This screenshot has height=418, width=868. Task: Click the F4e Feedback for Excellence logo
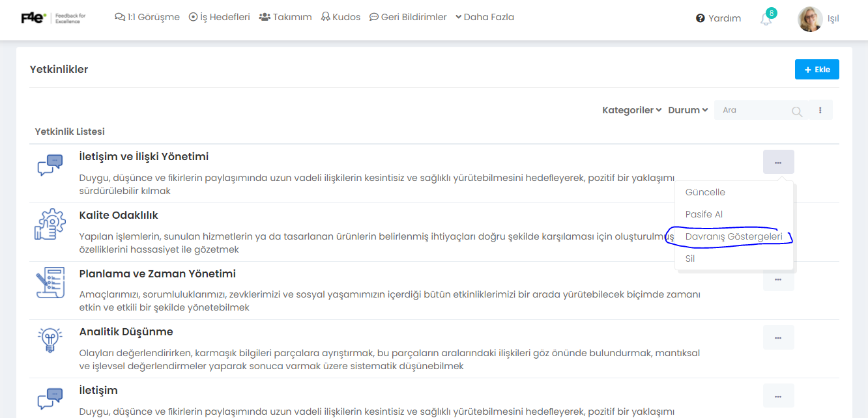coord(53,18)
